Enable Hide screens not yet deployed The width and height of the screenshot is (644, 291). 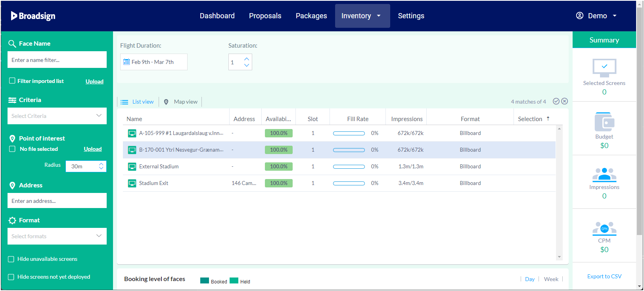[11, 277]
